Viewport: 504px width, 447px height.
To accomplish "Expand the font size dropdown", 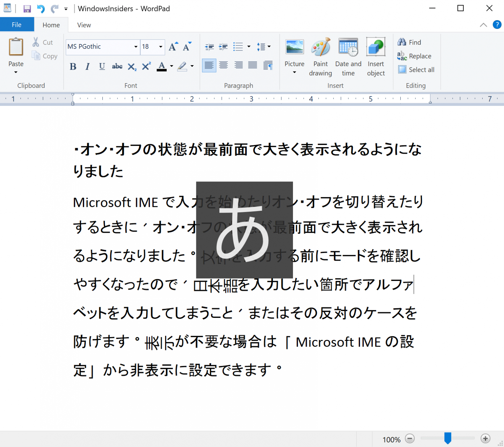I will pos(160,47).
